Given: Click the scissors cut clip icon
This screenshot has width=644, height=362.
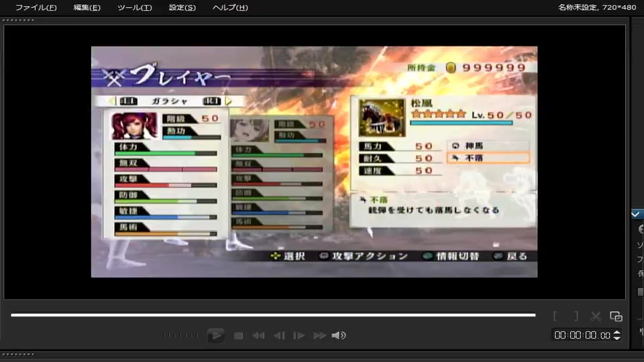Looking at the screenshot, I should tap(596, 316).
